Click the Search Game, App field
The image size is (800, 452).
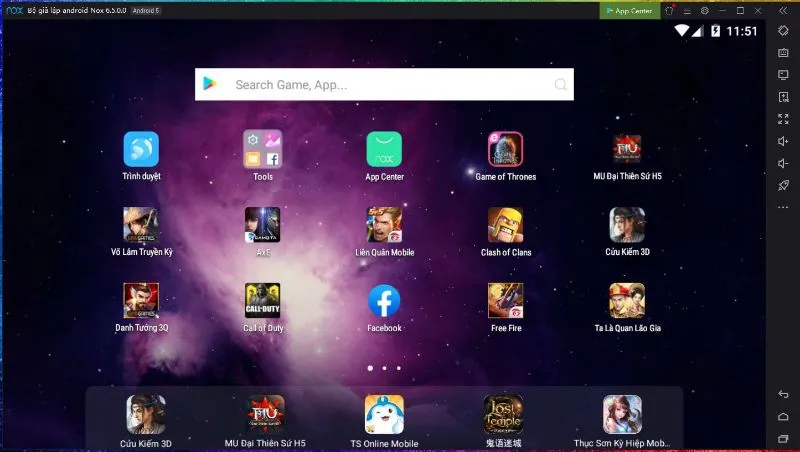[385, 85]
